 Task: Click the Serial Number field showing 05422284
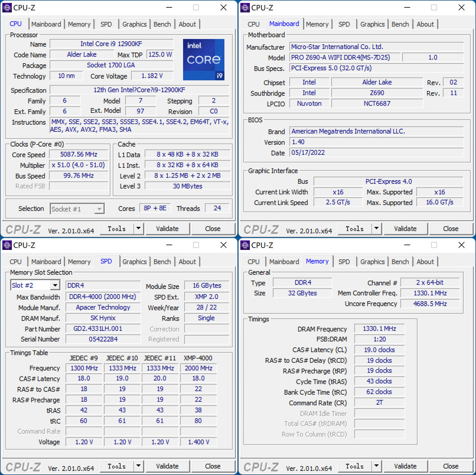(x=103, y=339)
